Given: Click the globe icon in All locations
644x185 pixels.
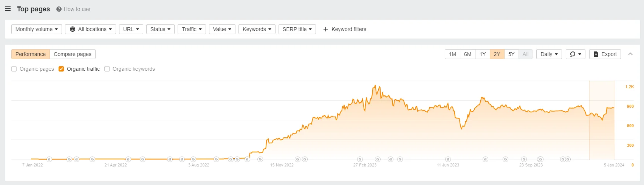Looking at the screenshot, I should (73, 29).
